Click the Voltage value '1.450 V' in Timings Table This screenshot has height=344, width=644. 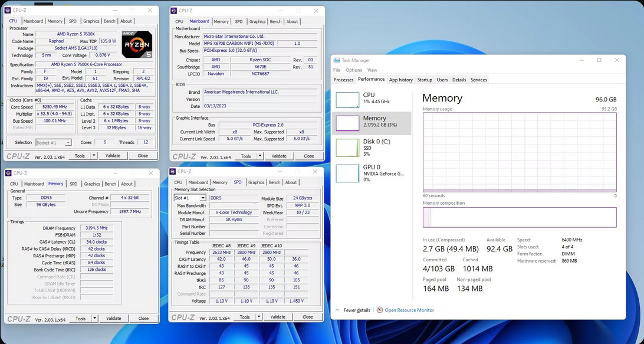point(296,301)
